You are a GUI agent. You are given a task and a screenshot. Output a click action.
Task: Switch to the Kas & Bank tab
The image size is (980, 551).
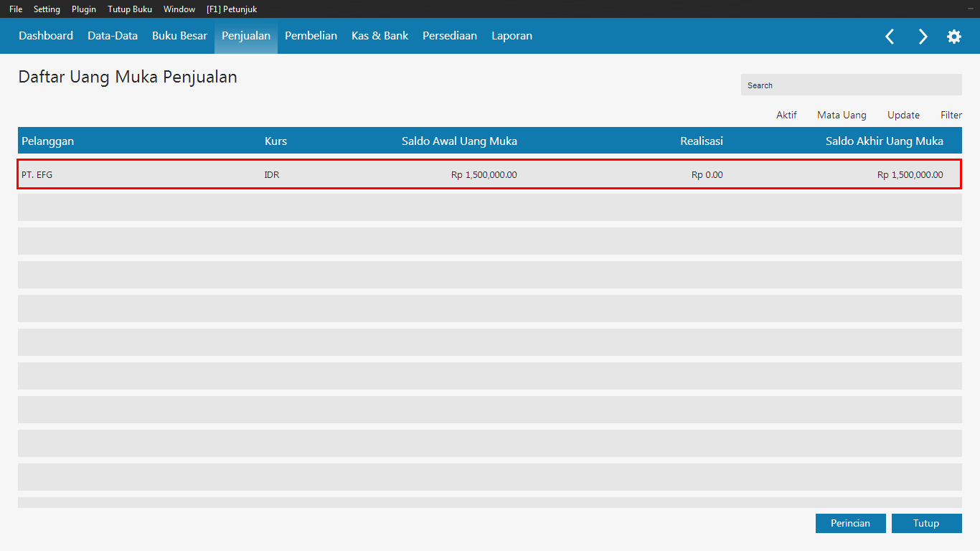(380, 36)
